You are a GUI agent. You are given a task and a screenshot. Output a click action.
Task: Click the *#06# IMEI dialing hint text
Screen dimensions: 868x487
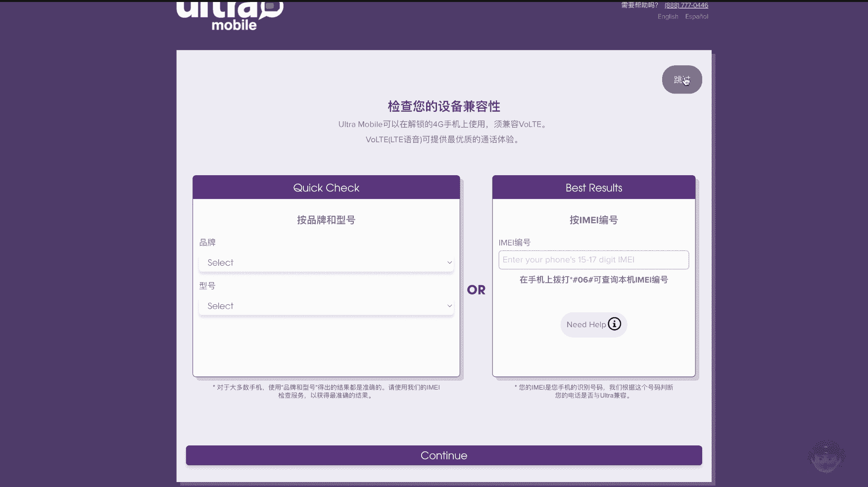pyautogui.click(x=593, y=280)
